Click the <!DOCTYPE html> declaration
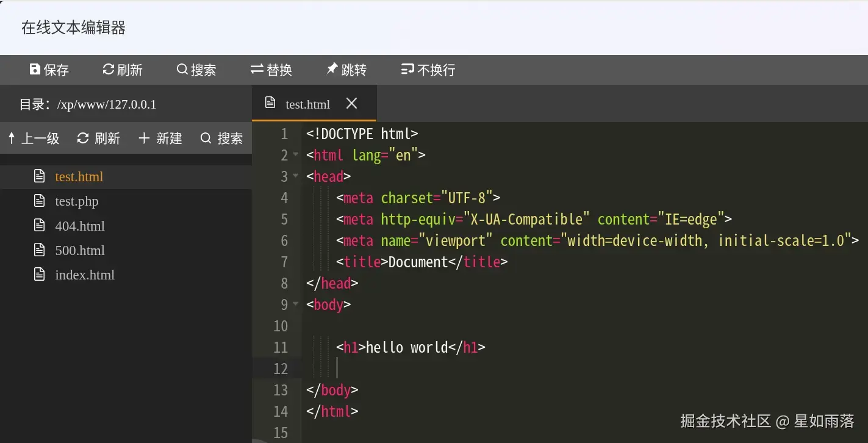868x443 pixels. [362, 134]
